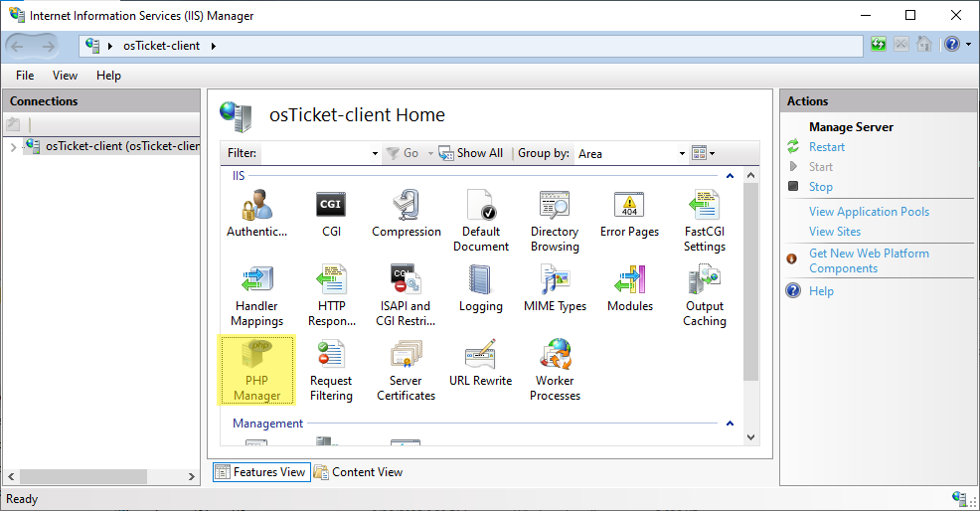The height and width of the screenshot is (511, 980).
Task: Click Get New Web Platform Components
Action: (x=869, y=260)
